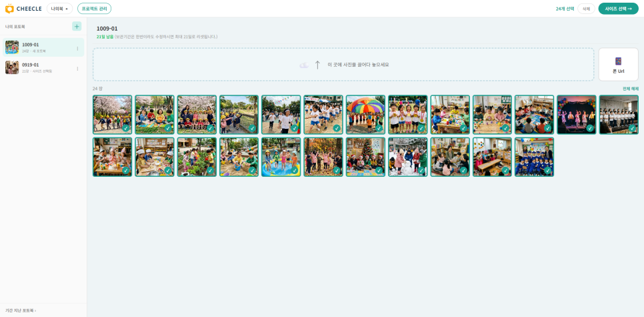Screen dimensions: 644x317
Task: Click the 0919-01 photobook cover thumbnail in sidebar
Action: (12, 67)
